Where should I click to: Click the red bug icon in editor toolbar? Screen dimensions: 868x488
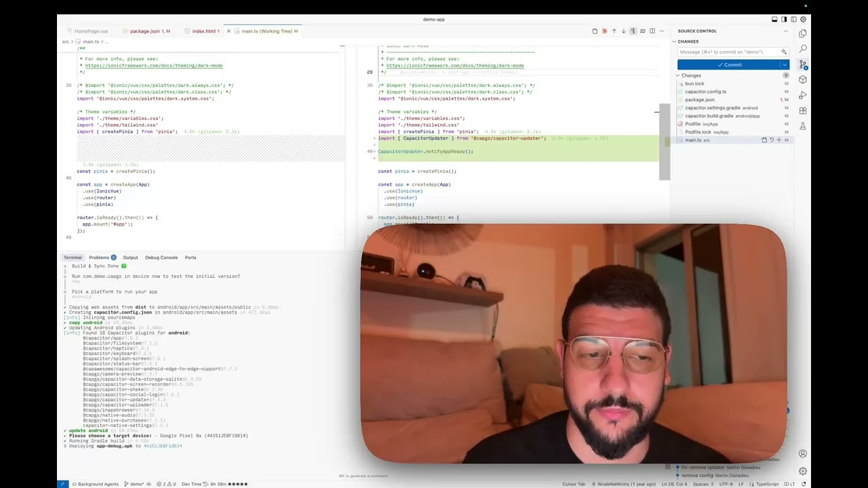(604, 31)
